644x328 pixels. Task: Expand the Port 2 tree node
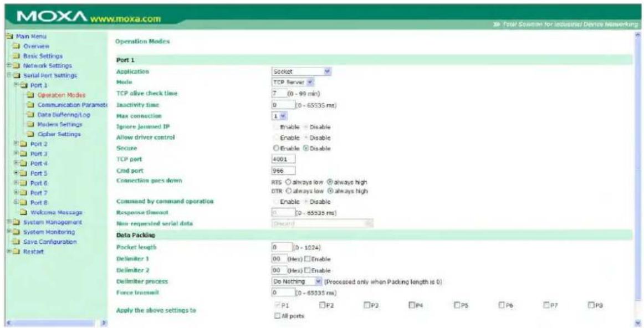click(x=16, y=144)
